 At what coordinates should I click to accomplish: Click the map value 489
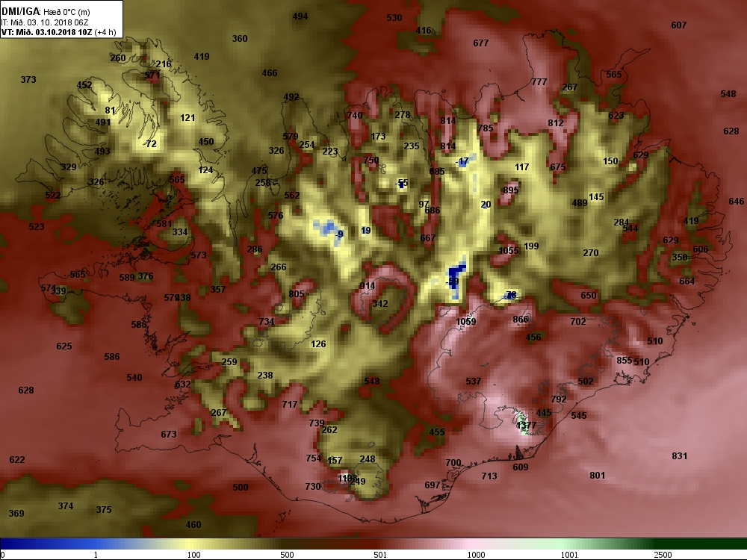pyautogui.click(x=580, y=203)
